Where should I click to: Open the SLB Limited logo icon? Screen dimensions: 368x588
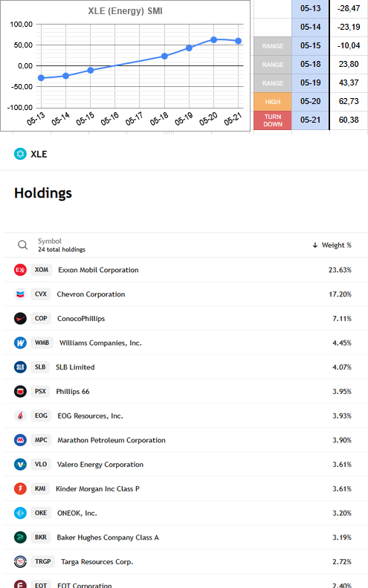click(x=20, y=367)
